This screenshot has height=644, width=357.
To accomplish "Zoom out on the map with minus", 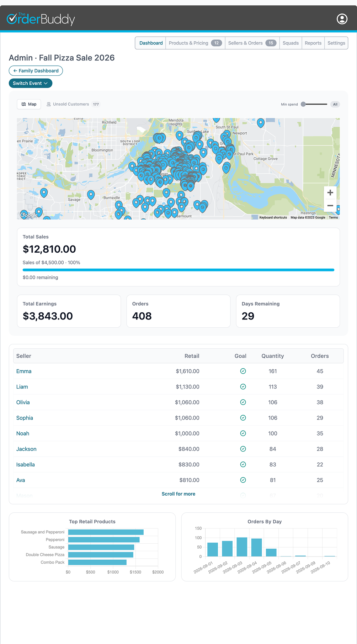I will (330, 206).
